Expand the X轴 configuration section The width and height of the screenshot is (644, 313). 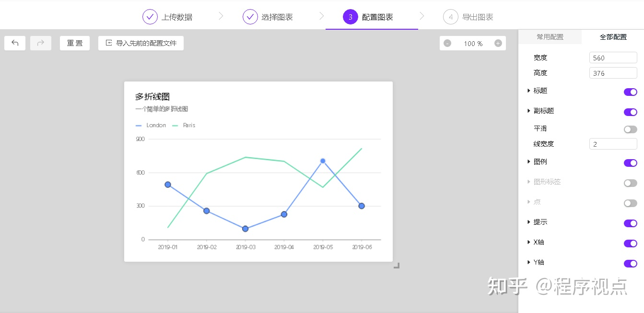pos(529,242)
